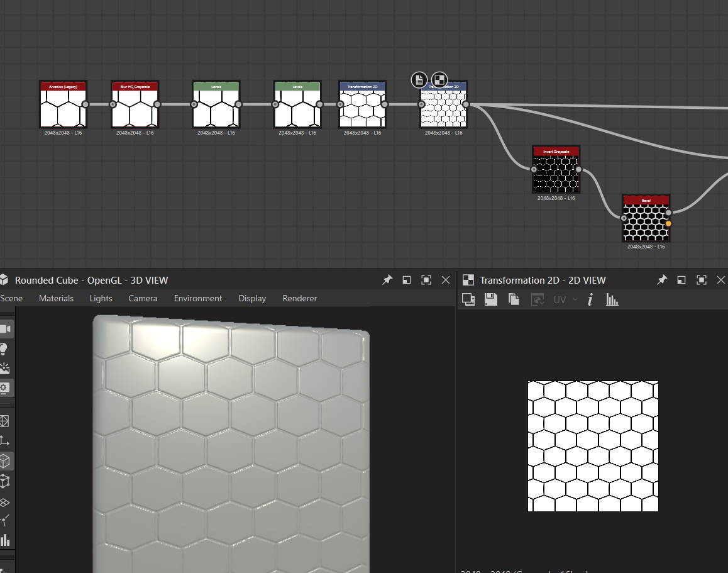This screenshot has width=728, height=573.
Task: Close the 3D View panel
Action: 446,280
